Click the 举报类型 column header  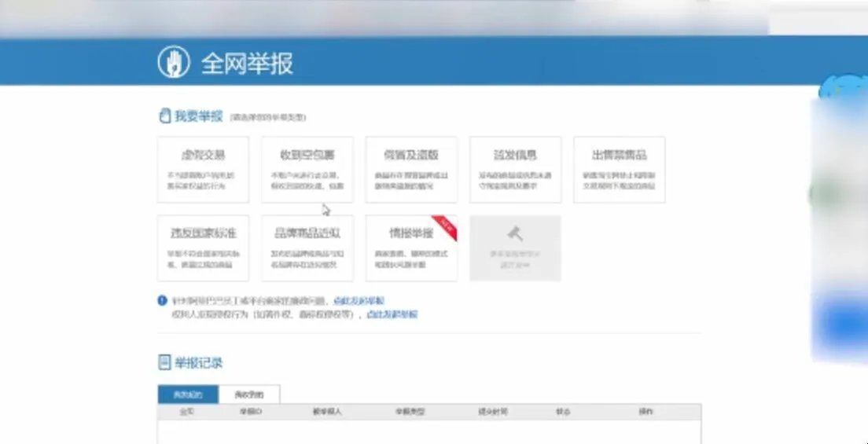coord(410,412)
